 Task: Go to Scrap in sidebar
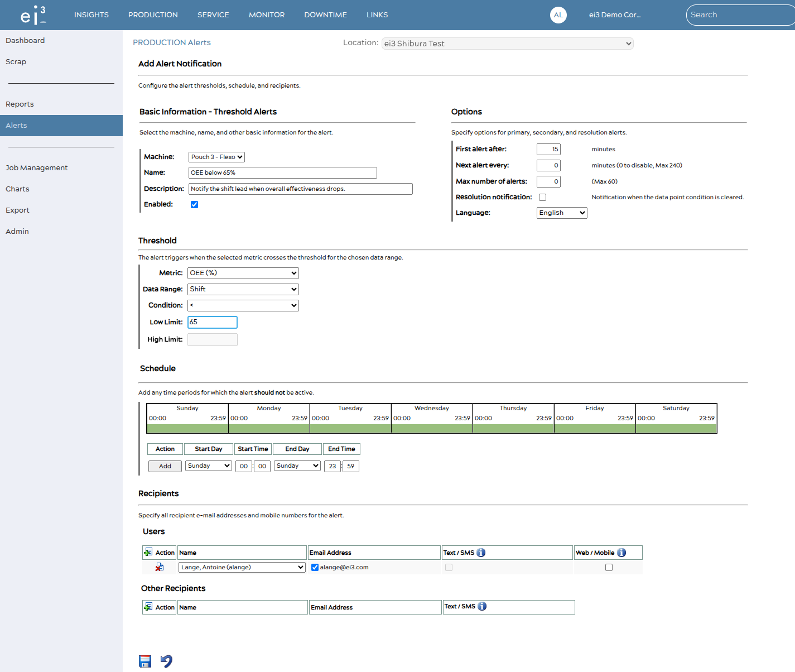tap(61, 62)
